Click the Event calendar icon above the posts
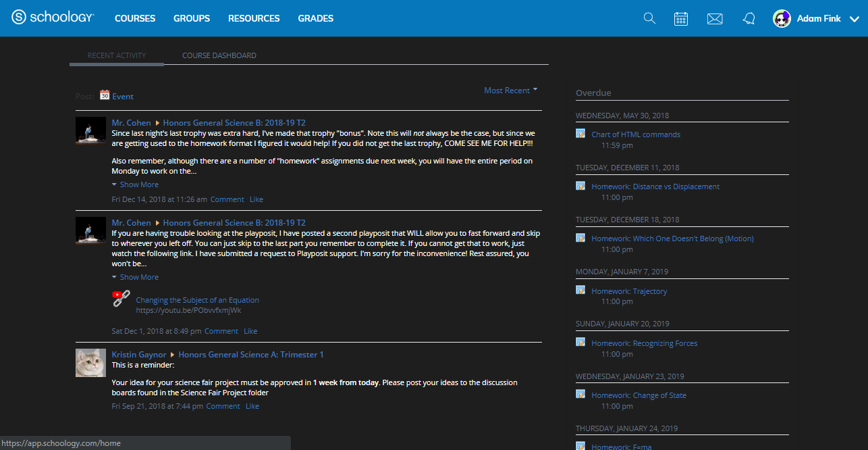 point(104,95)
